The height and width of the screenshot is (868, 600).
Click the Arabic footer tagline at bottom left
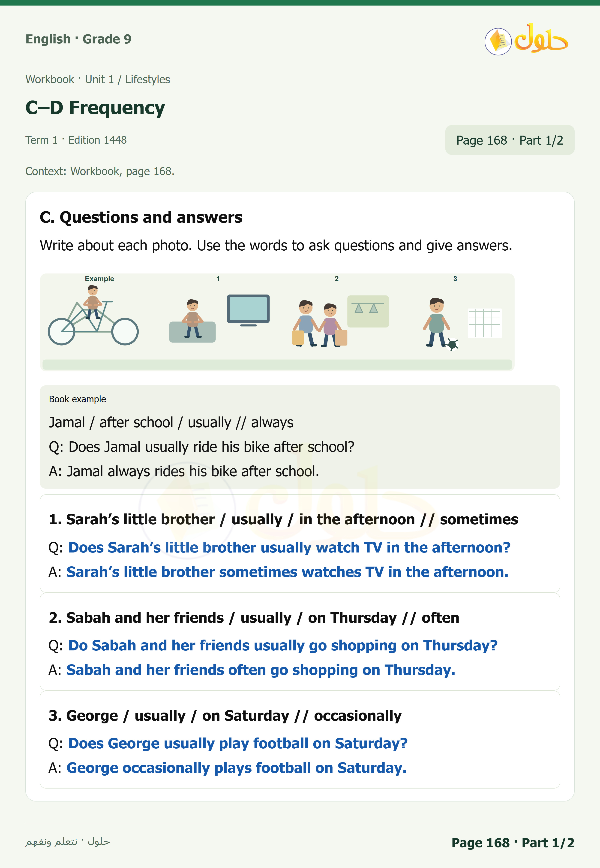point(68,841)
